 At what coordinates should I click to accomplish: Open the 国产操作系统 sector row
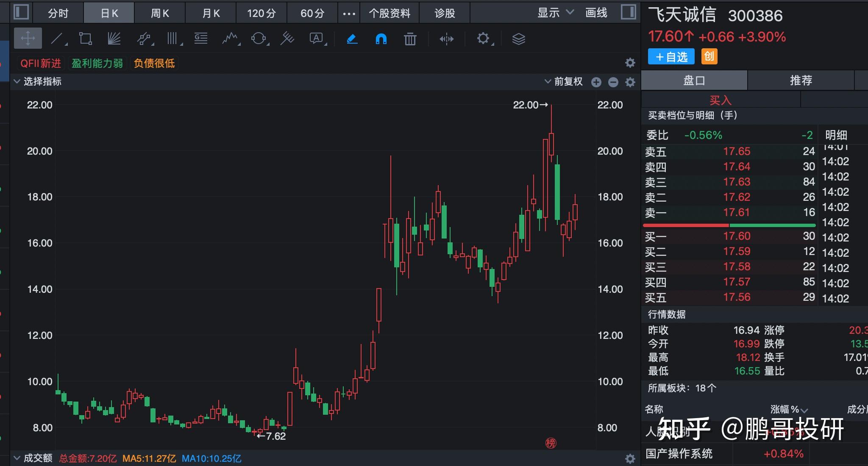point(754,454)
